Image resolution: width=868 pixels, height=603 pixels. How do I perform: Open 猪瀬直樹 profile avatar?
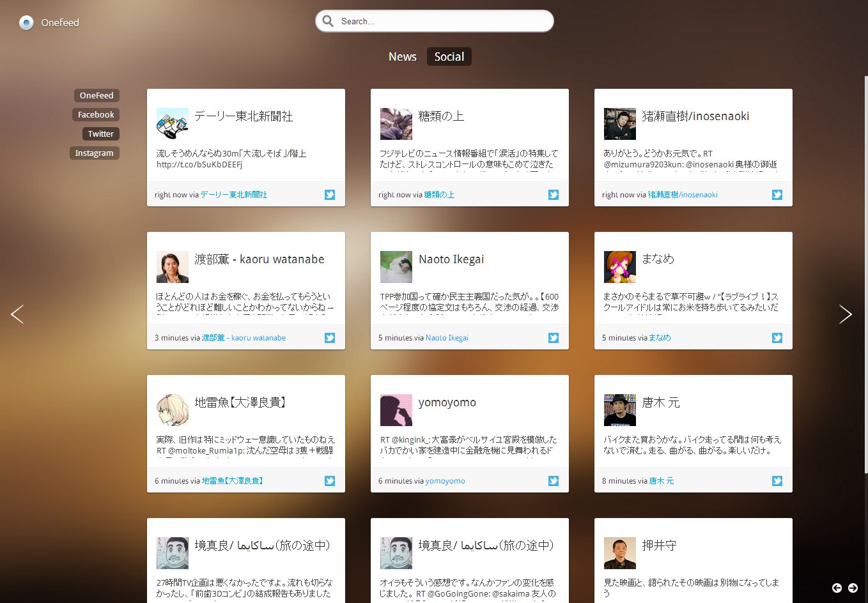click(x=620, y=124)
